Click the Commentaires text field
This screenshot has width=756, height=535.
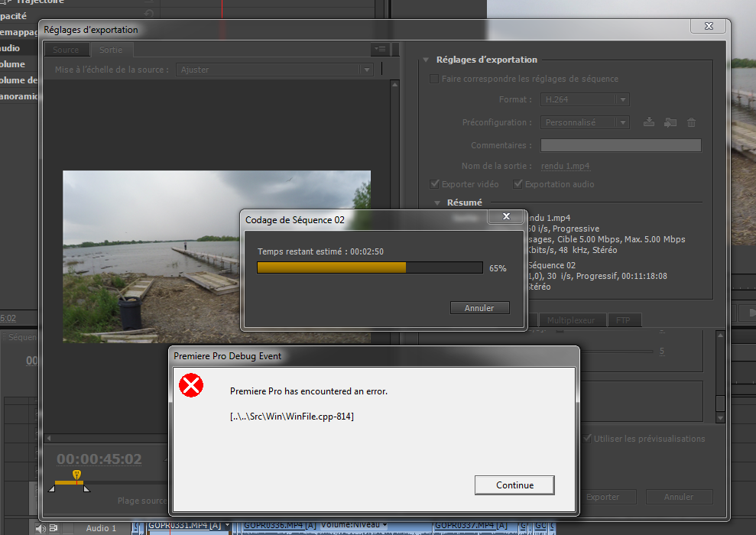pos(621,145)
